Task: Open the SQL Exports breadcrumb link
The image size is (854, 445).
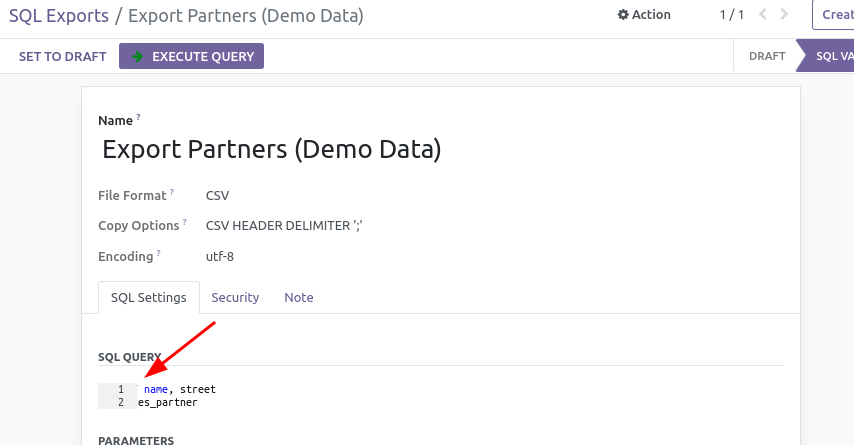Action: coord(59,16)
